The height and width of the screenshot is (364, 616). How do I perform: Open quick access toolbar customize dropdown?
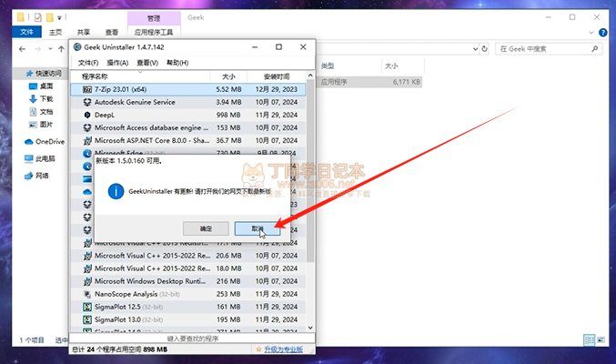[x=59, y=17]
